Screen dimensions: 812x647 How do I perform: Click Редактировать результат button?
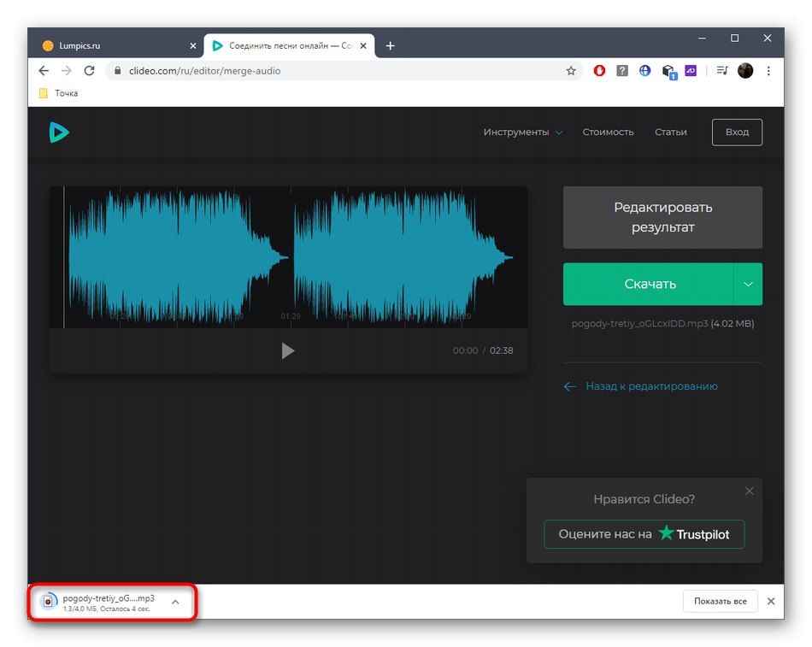663,217
